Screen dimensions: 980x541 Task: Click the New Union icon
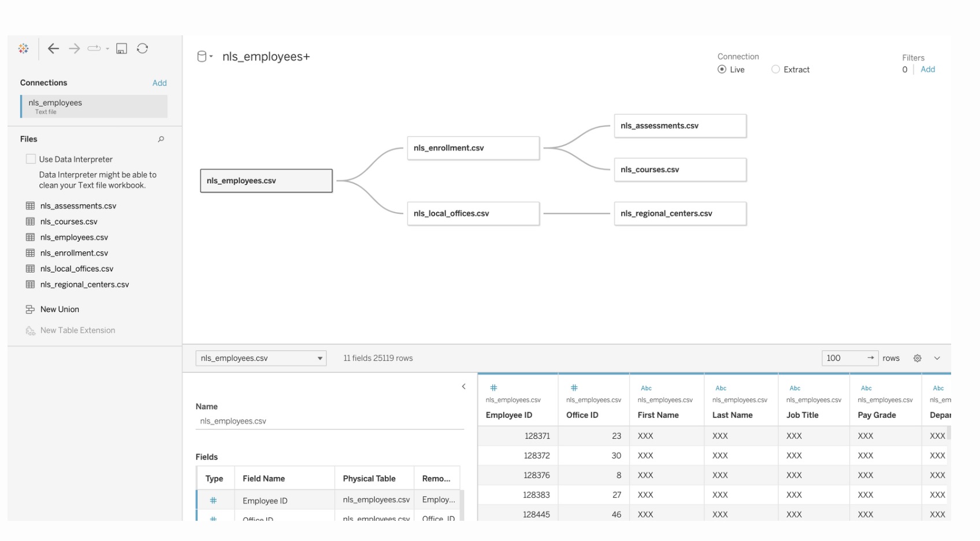coord(30,309)
